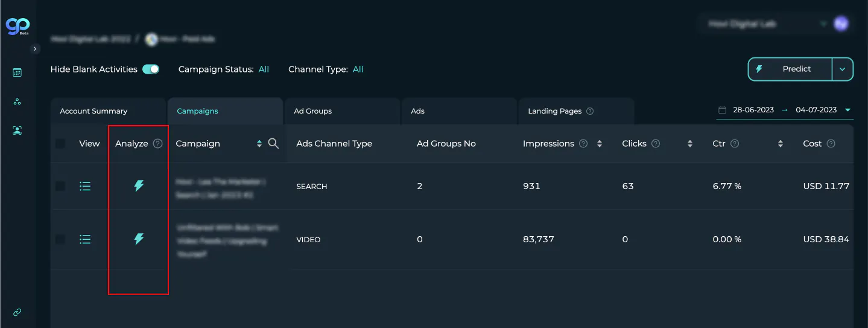Click the Ads Channel Type column header
Viewport: 868px width, 328px height.
click(x=334, y=144)
